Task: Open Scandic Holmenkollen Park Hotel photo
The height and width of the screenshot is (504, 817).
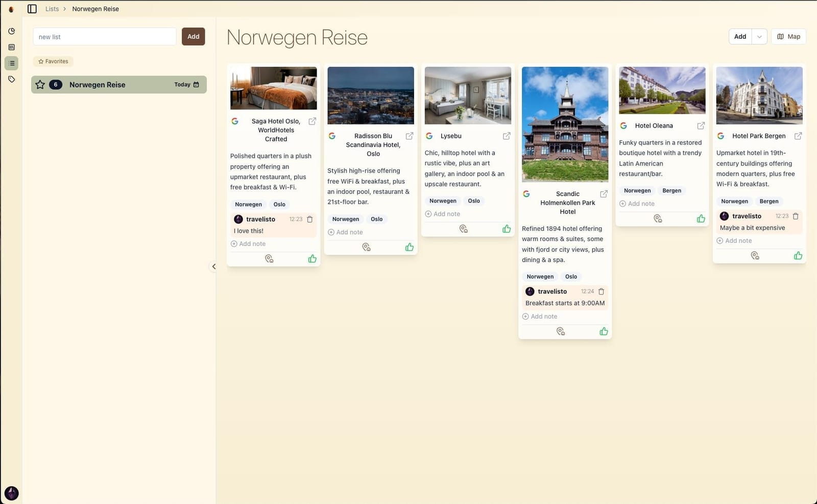Action: tap(565, 124)
